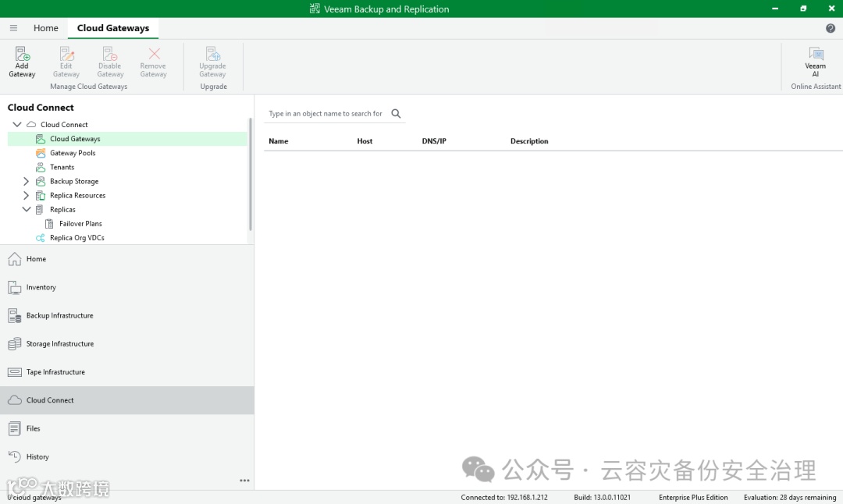843x504 pixels.
Task: Click the search magnifier icon
Action: point(396,113)
